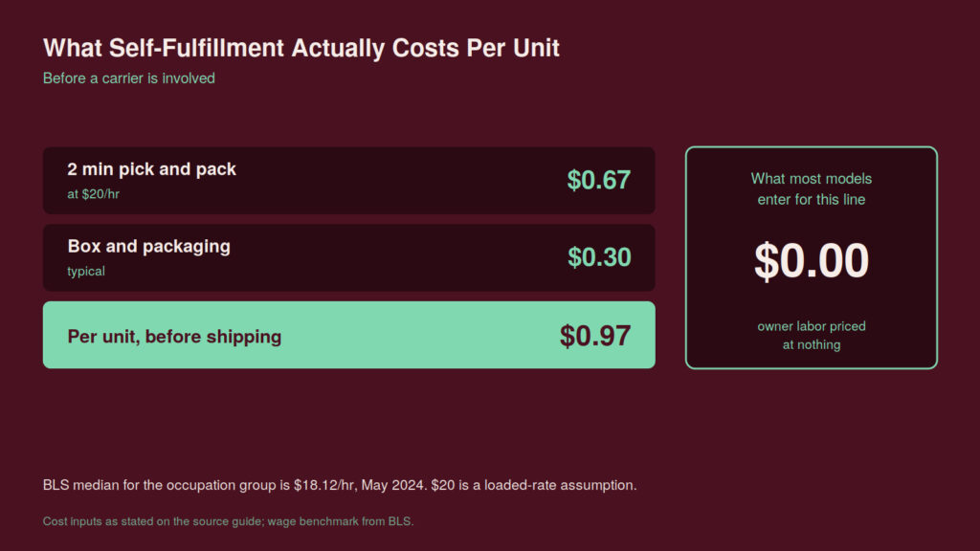Image resolution: width=980 pixels, height=551 pixels.
Task: Click the 'Box and packaging' row label
Action: pyautogui.click(x=148, y=246)
